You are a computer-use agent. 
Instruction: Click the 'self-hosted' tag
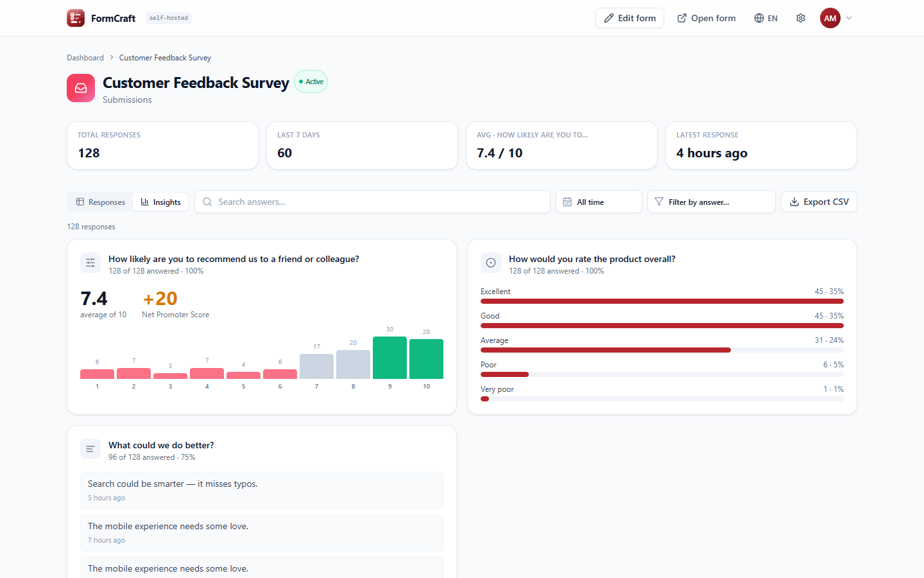coord(169,18)
